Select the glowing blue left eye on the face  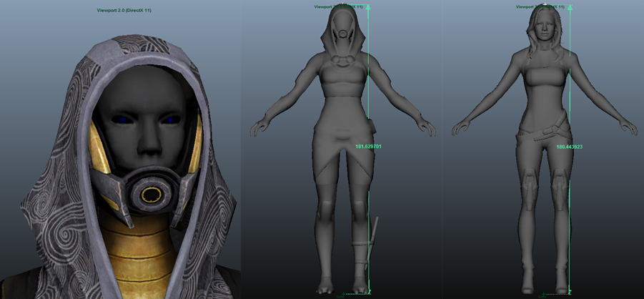pyautogui.click(x=122, y=119)
